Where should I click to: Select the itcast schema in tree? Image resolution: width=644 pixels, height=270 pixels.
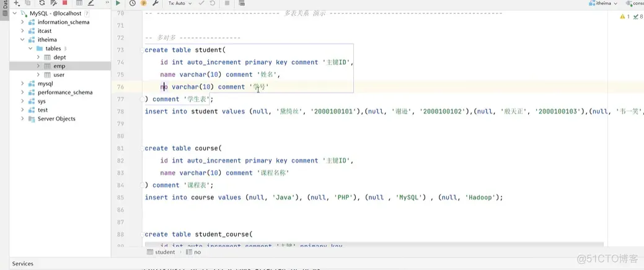tap(45, 31)
